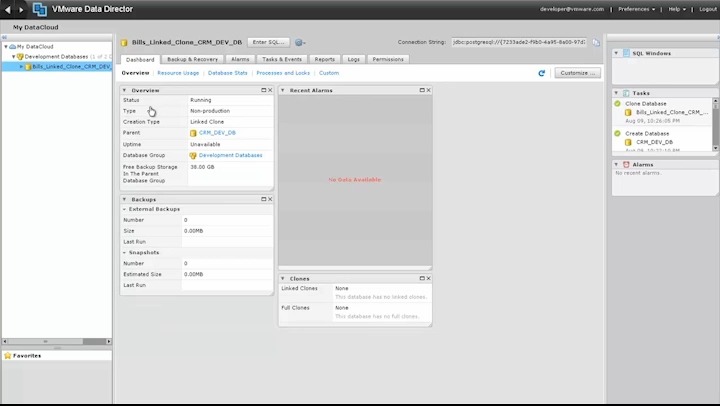Open the Custom dashboard view
Viewport: 720px width, 406px height.
[329, 73]
